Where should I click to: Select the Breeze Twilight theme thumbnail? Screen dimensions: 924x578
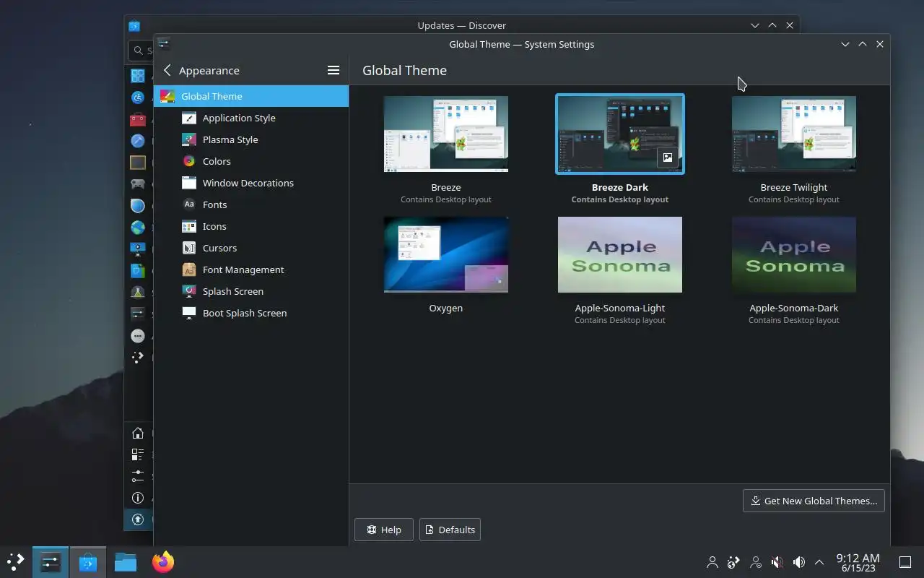794,134
